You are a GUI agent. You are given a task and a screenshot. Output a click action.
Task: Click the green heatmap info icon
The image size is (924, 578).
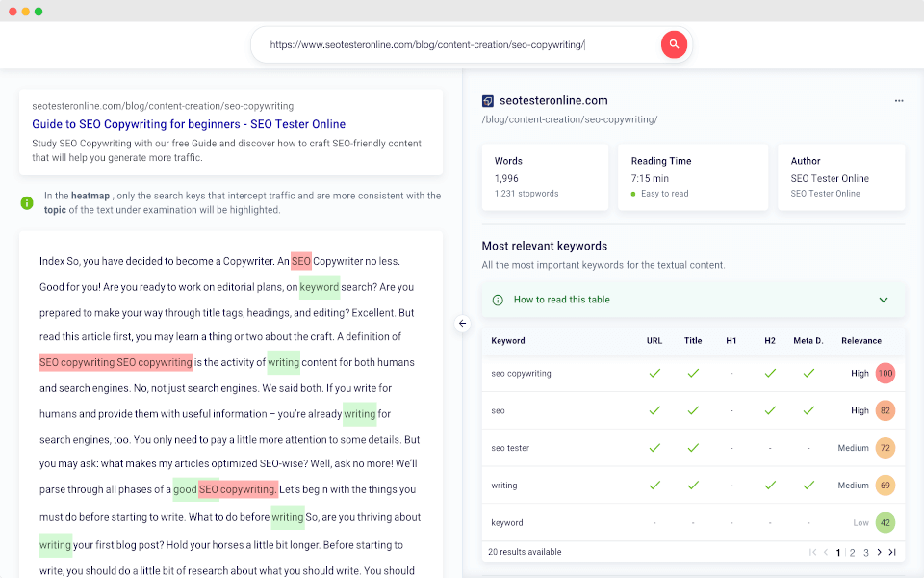click(27, 203)
